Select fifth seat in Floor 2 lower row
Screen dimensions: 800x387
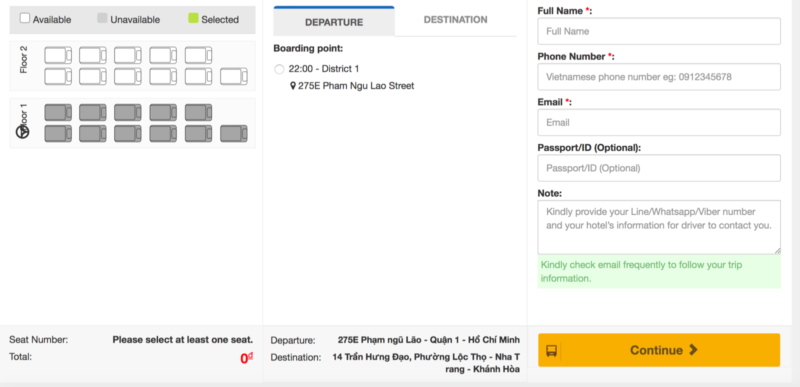point(198,76)
